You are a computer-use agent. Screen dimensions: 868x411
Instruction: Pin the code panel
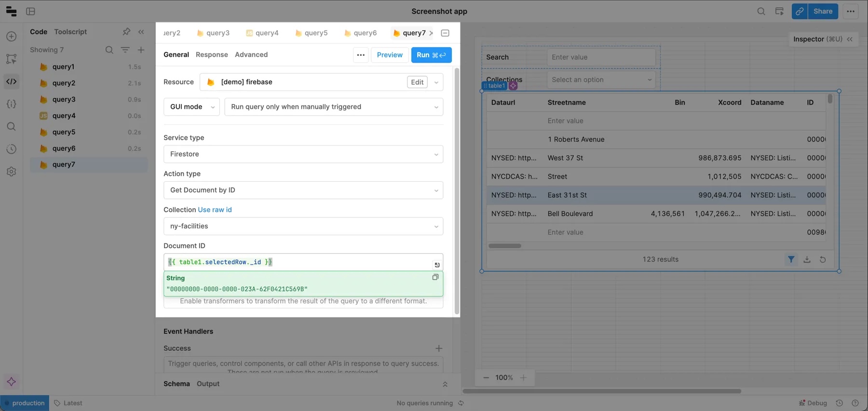(126, 32)
